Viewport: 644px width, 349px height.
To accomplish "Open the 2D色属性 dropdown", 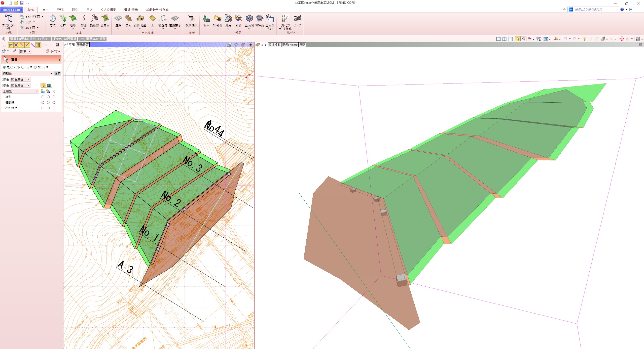I will pos(20,79).
